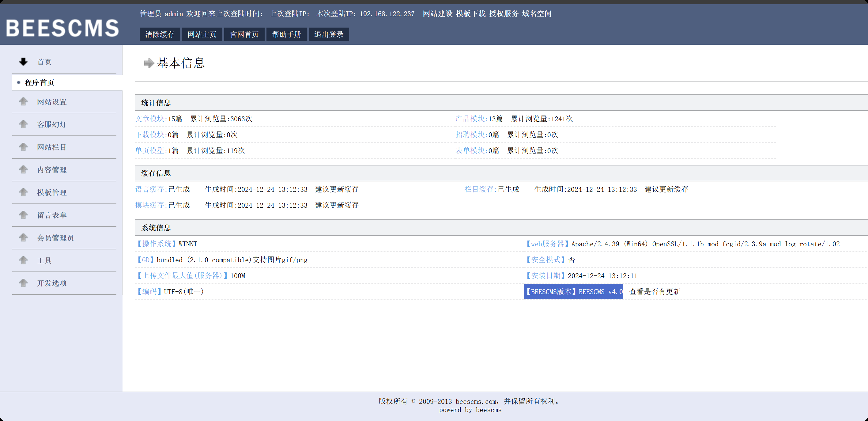The width and height of the screenshot is (868, 421).
Task: Open the 模板下载 header link
Action: pyautogui.click(x=470, y=14)
